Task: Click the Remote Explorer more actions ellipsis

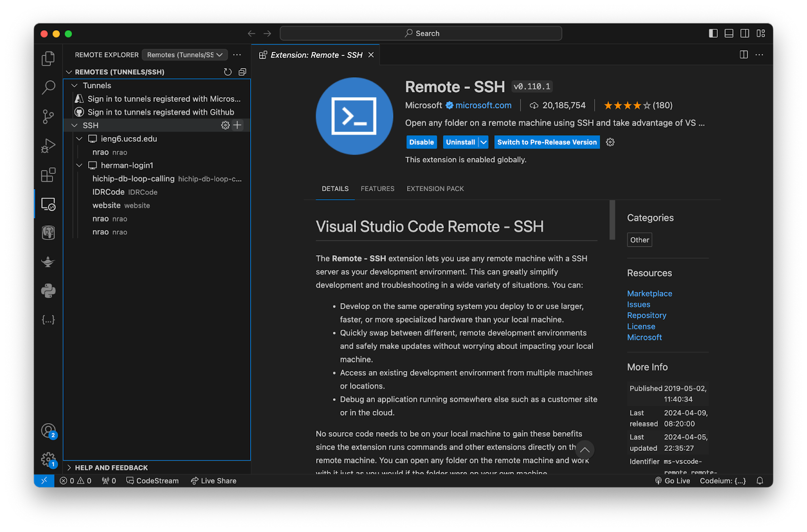Action: click(237, 55)
